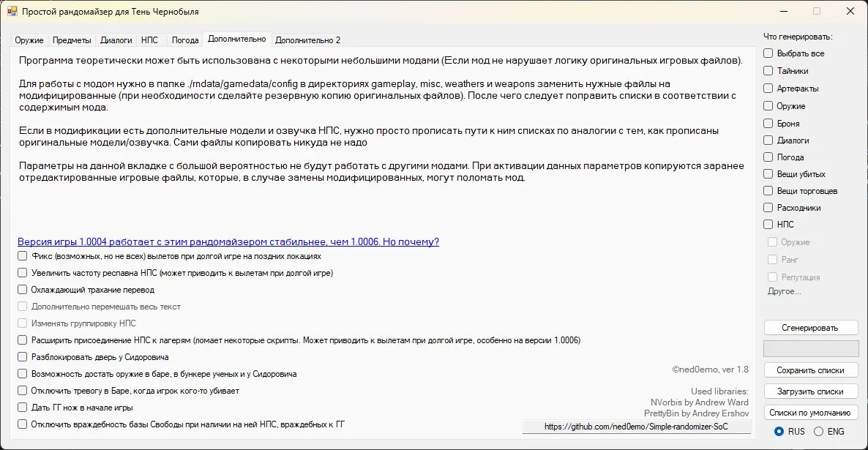Toggle the НПС generation checkbox

point(768,224)
